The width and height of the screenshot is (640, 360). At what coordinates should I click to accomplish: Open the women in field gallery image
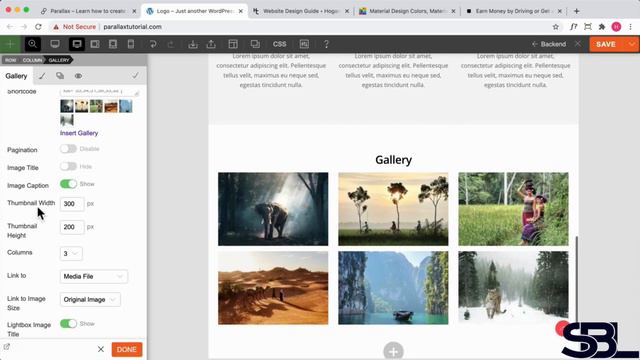[x=513, y=209]
